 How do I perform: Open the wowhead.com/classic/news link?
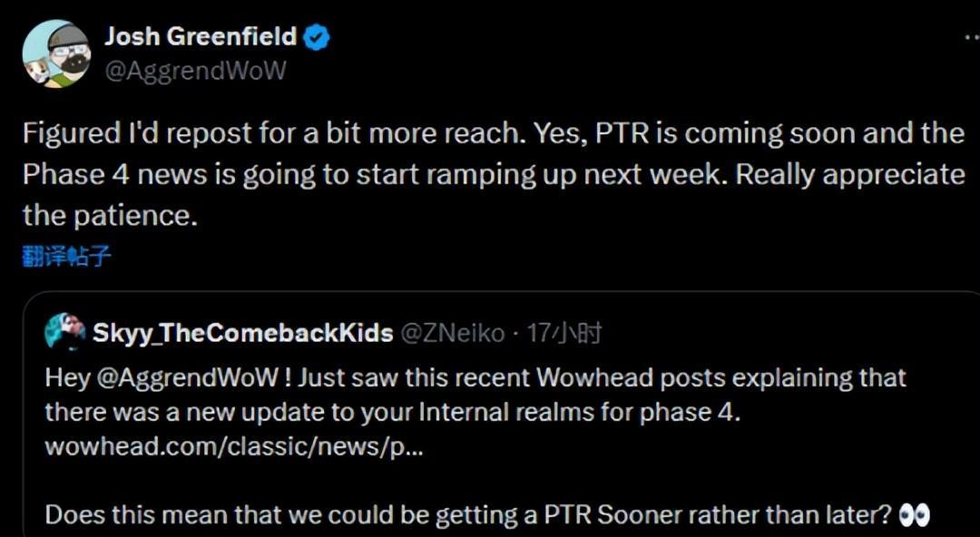[x=233, y=446]
